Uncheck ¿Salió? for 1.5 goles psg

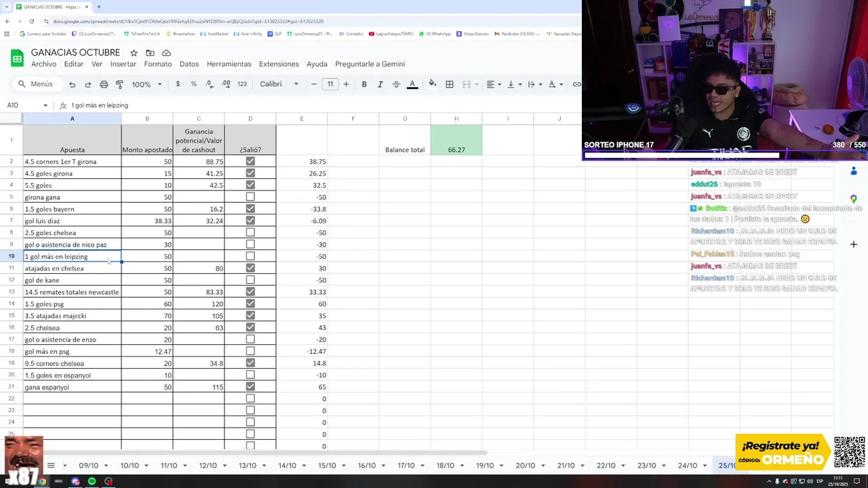point(250,304)
